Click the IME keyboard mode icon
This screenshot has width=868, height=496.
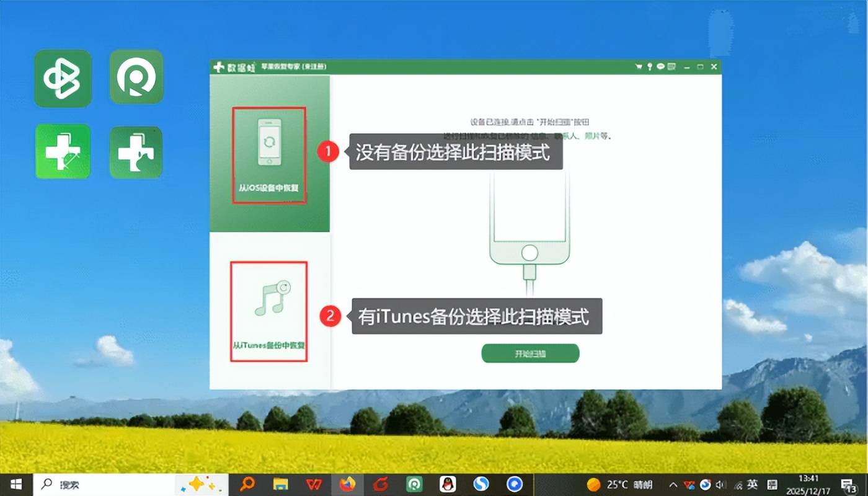[x=773, y=484]
